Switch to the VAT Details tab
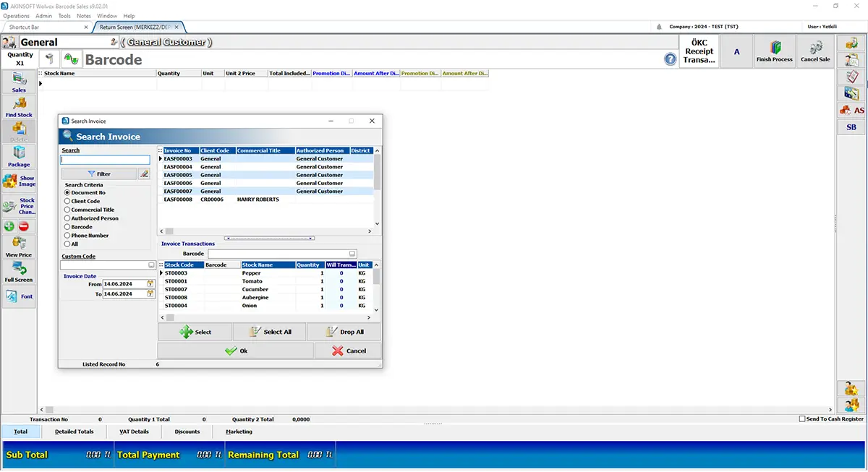 pos(134,432)
